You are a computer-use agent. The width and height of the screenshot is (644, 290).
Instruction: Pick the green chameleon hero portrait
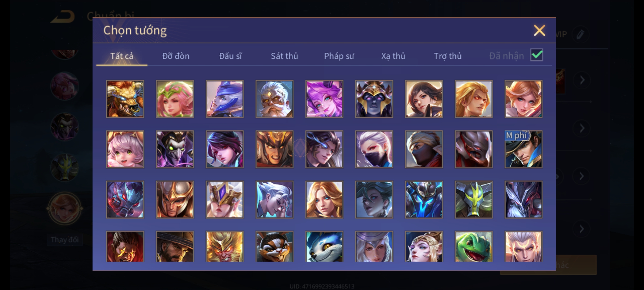pos(474,247)
